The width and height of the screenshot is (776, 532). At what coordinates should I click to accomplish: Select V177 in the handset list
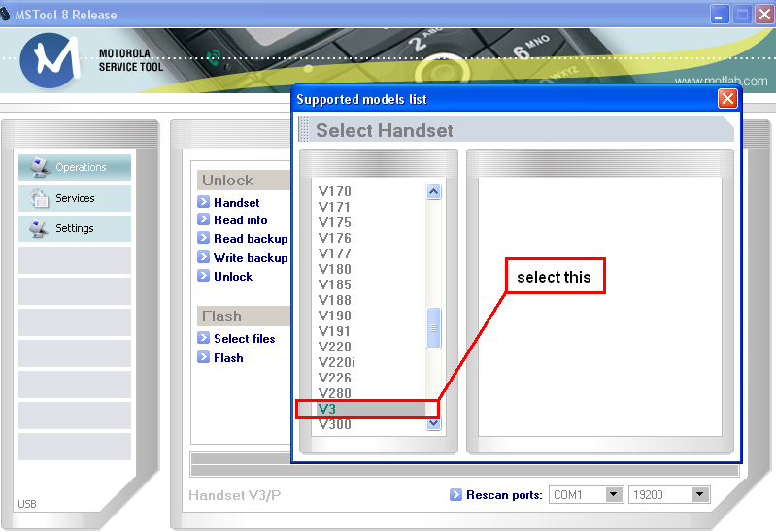[334, 253]
